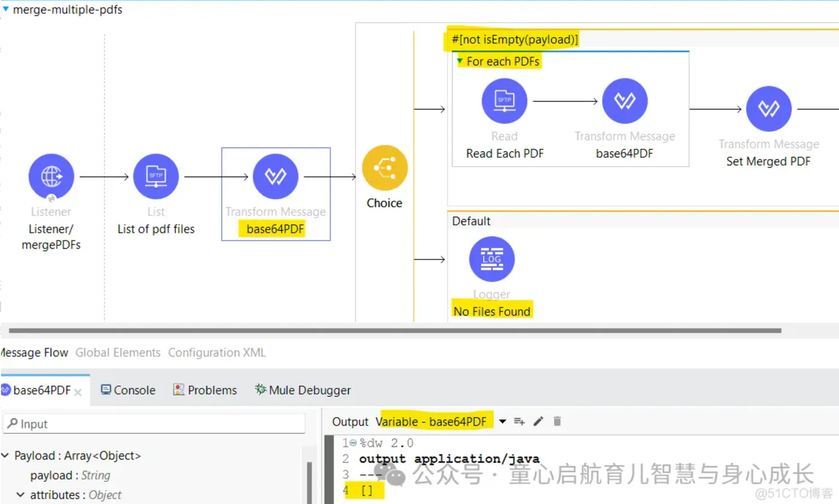Click the List of pdf files label
Image resolution: width=839 pixels, height=504 pixels.
(156, 229)
